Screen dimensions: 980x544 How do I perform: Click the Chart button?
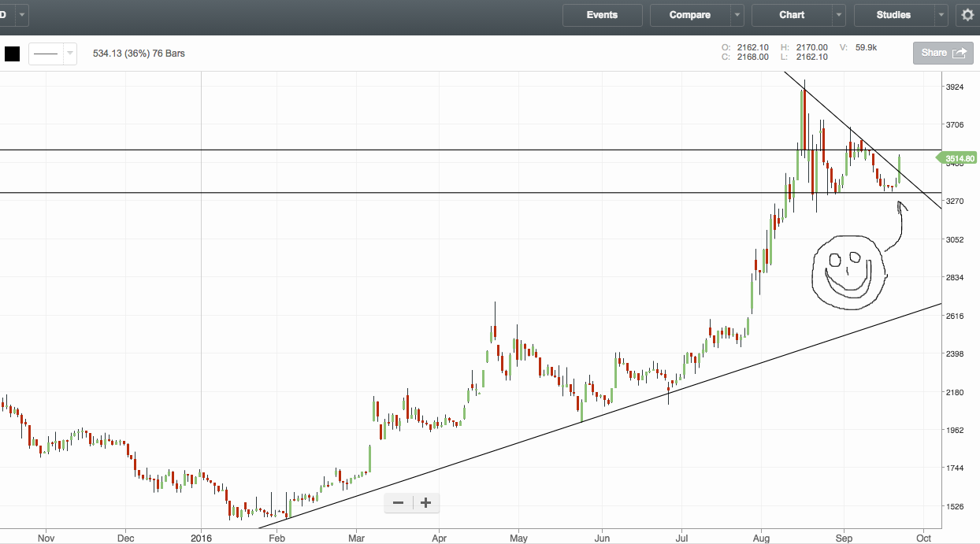tap(792, 15)
